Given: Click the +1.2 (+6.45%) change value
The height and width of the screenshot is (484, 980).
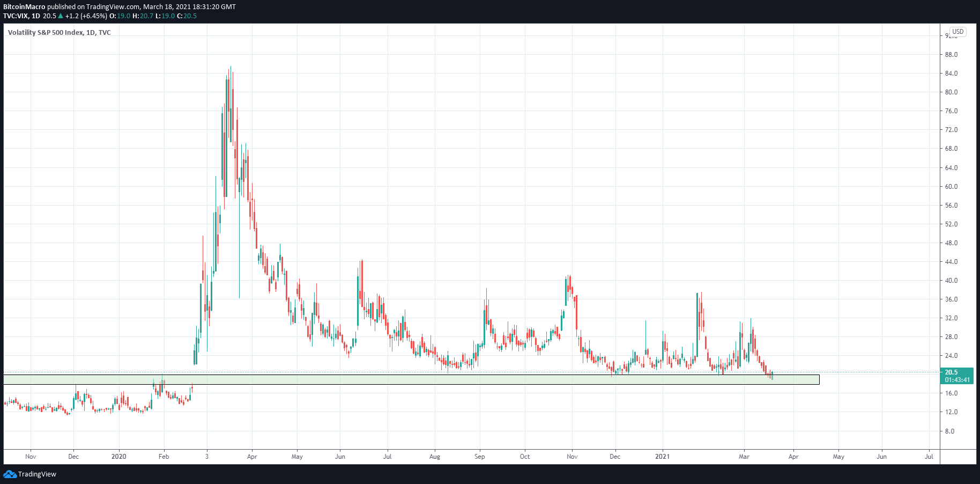Looking at the screenshot, I should (86, 16).
